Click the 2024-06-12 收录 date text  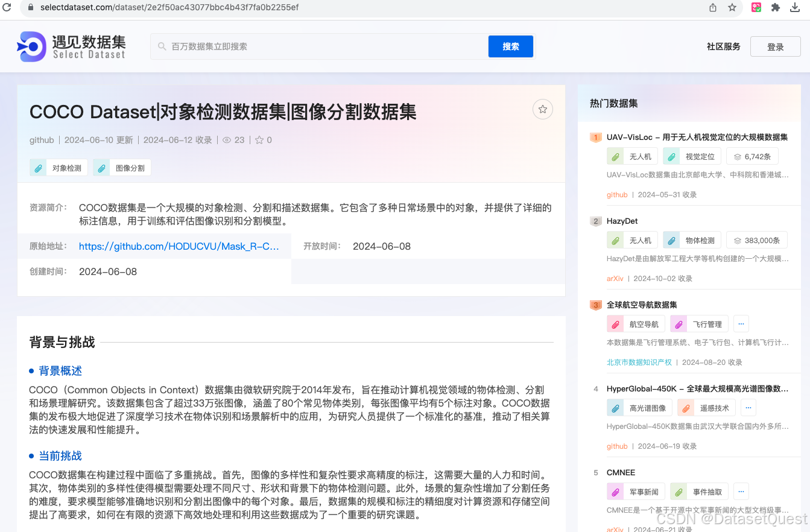178,140
